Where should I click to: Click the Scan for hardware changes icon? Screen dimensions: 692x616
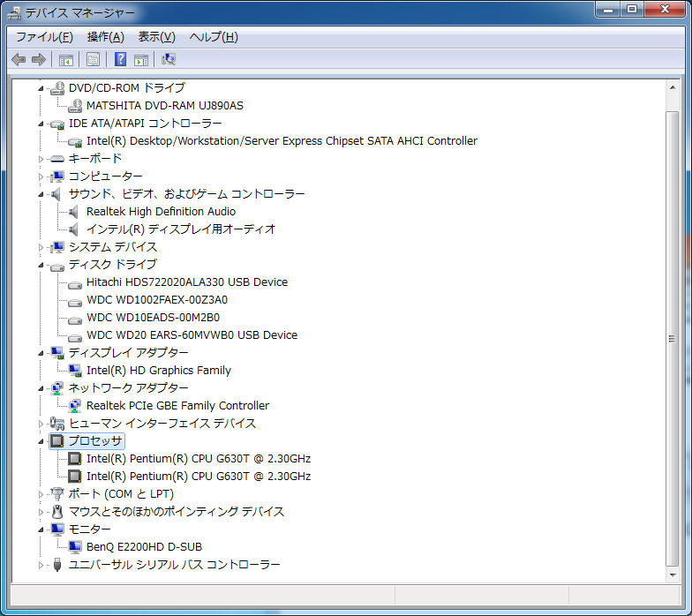tap(169, 59)
